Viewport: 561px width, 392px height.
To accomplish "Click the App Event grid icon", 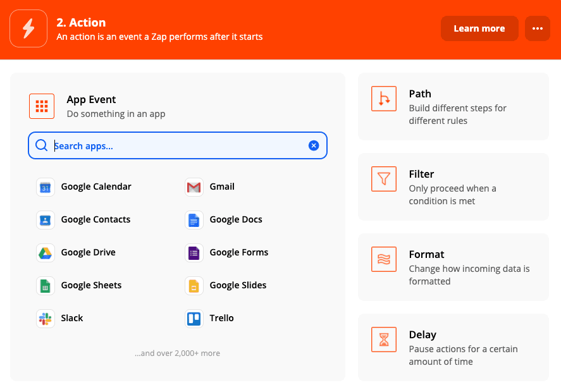I will point(42,106).
